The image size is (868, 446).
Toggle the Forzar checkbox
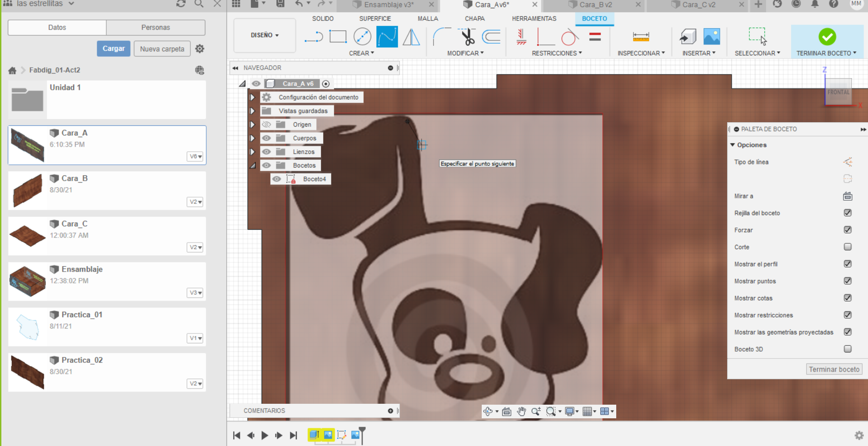pyautogui.click(x=848, y=230)
